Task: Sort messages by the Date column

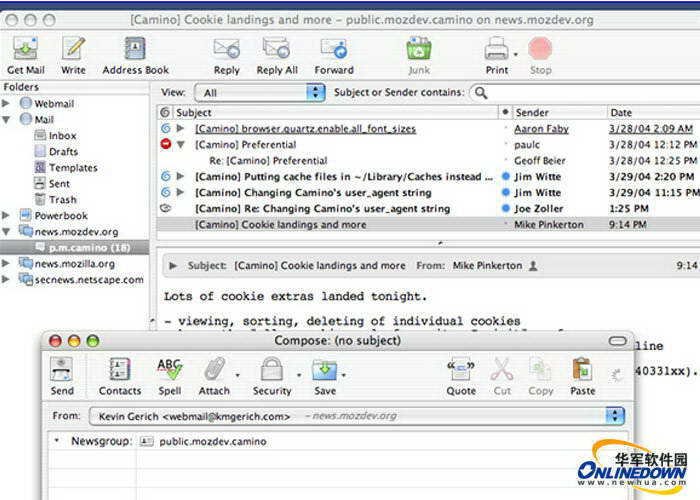Action: click(x=654, y=112)
